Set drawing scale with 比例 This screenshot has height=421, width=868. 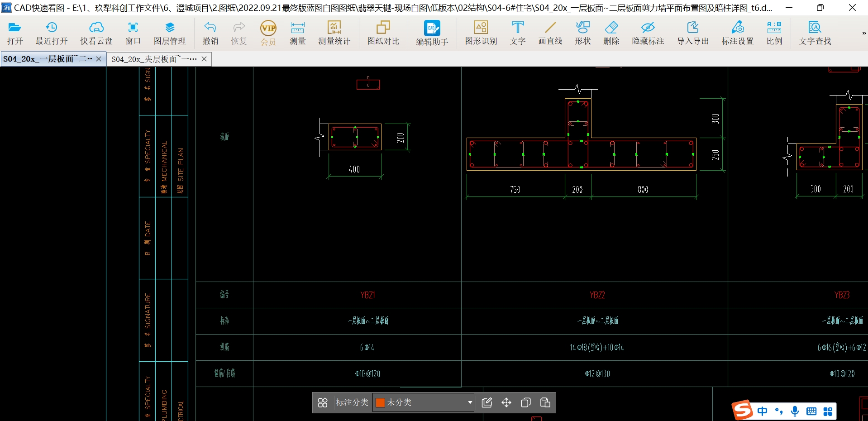coord(774,33)
